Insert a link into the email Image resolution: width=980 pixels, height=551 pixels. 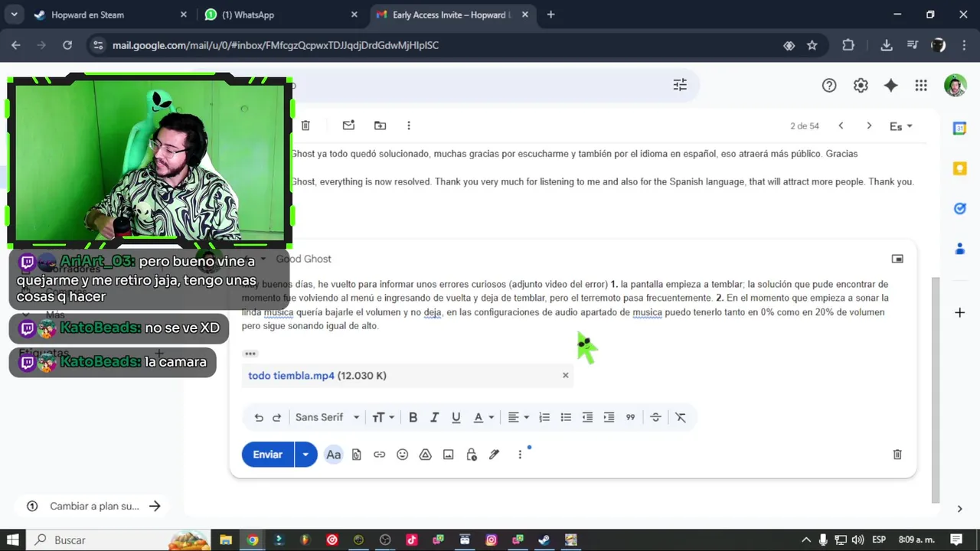click(379, 455)
